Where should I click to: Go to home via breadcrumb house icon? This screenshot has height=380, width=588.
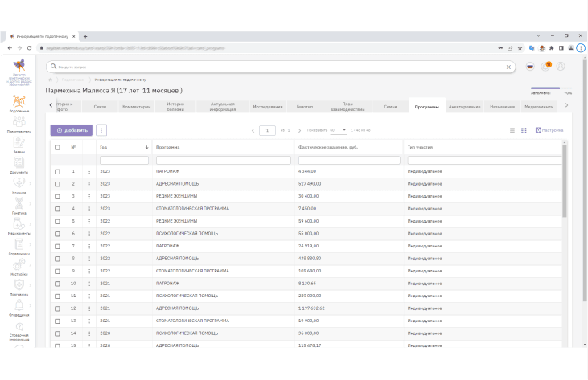(50, 80)
